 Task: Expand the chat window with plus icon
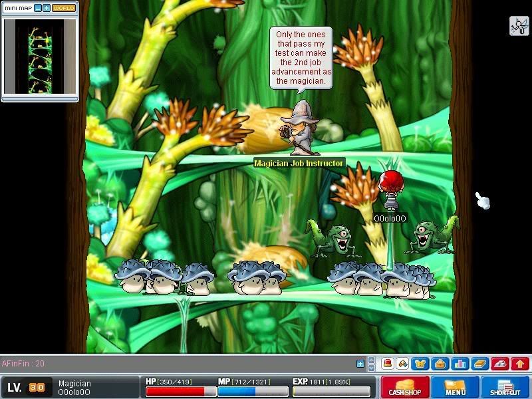pyautogui.click(x=360, y=364)
